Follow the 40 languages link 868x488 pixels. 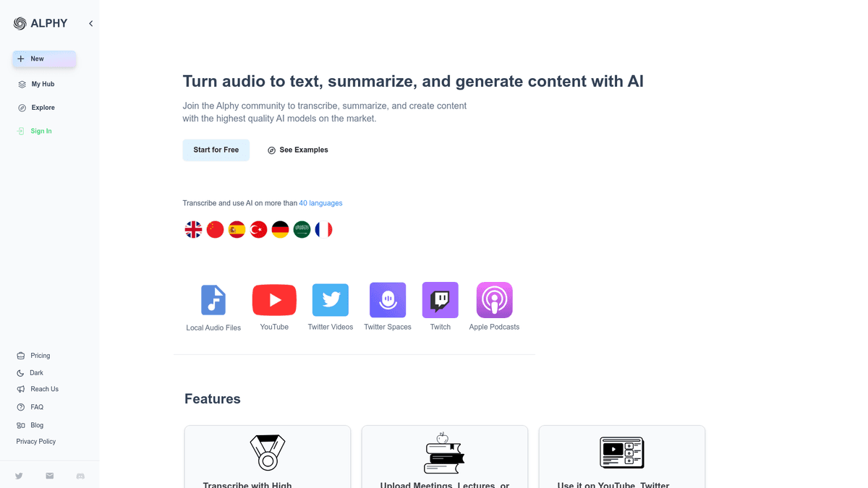(320, 203)
